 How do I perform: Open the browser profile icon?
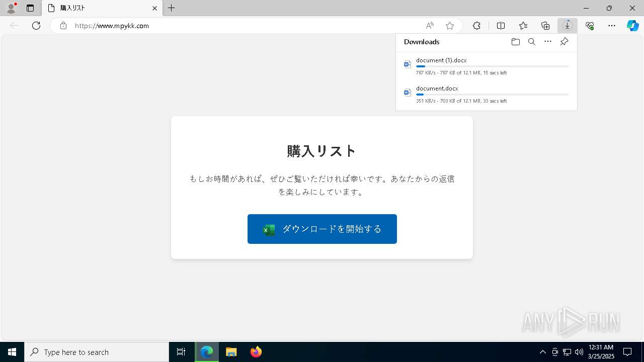coord(11,8)
